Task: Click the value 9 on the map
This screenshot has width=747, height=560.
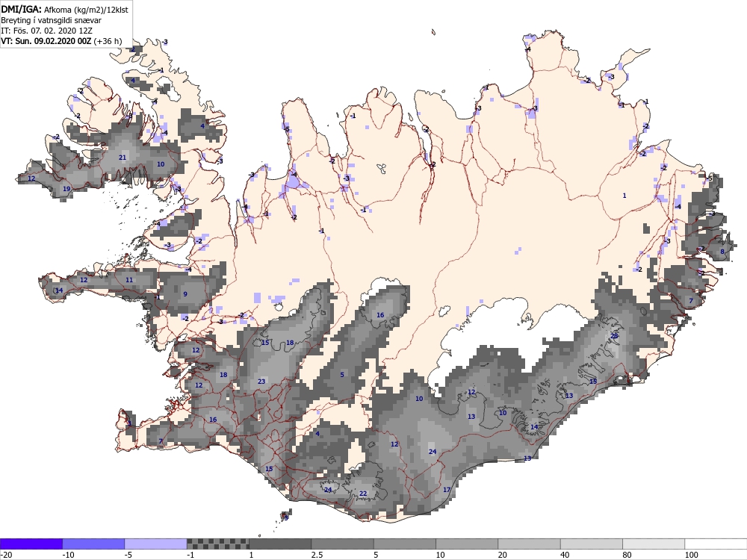Action: coord(185,294)
